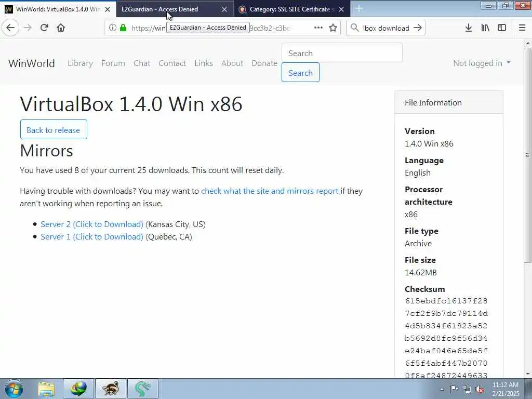Submit search with the go arrow
The image size is (532, 399).
point(418,28)
